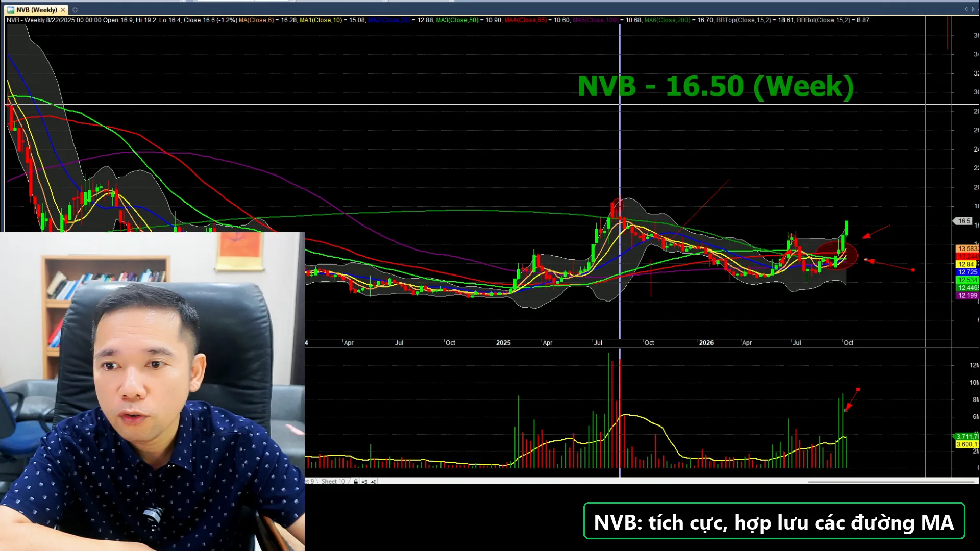Click the 2026 year label on time axis
This screenshot has width=980, height=551.
706,343
